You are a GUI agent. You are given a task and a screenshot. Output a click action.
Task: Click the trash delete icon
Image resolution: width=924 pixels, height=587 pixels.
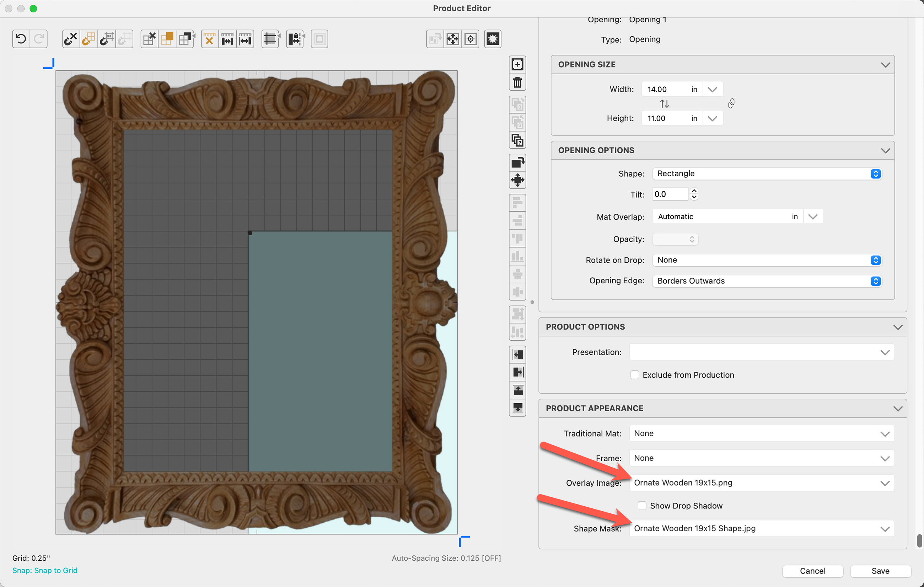[517, 82]
